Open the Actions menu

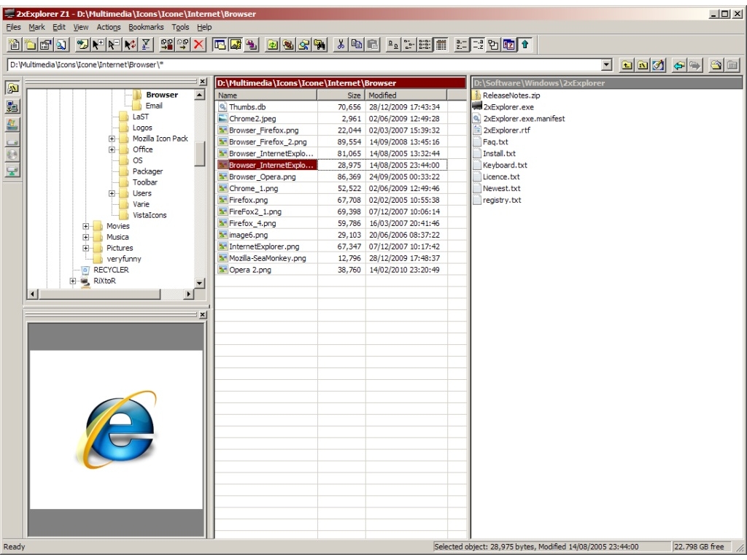[x=109, y=27]
